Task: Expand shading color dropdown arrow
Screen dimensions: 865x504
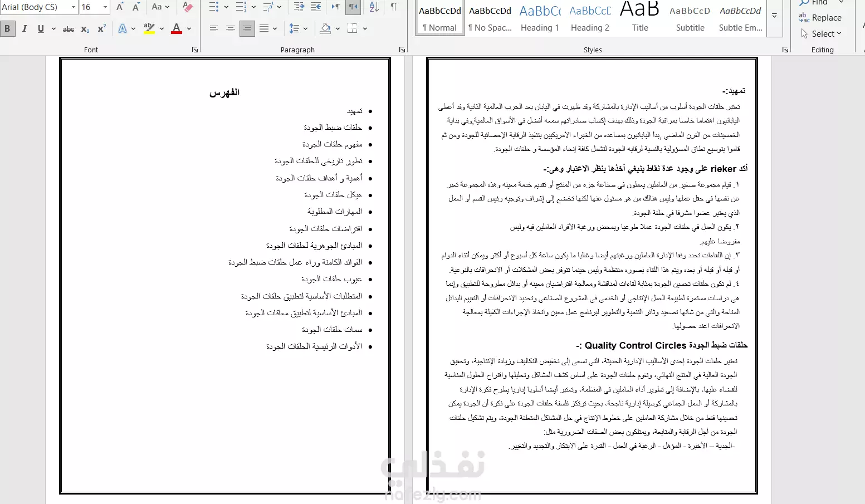Action: (338, 28)
